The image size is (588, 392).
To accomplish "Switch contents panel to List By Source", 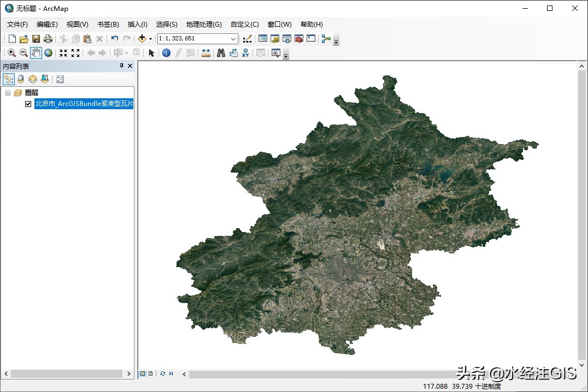I will coord(20,79).
